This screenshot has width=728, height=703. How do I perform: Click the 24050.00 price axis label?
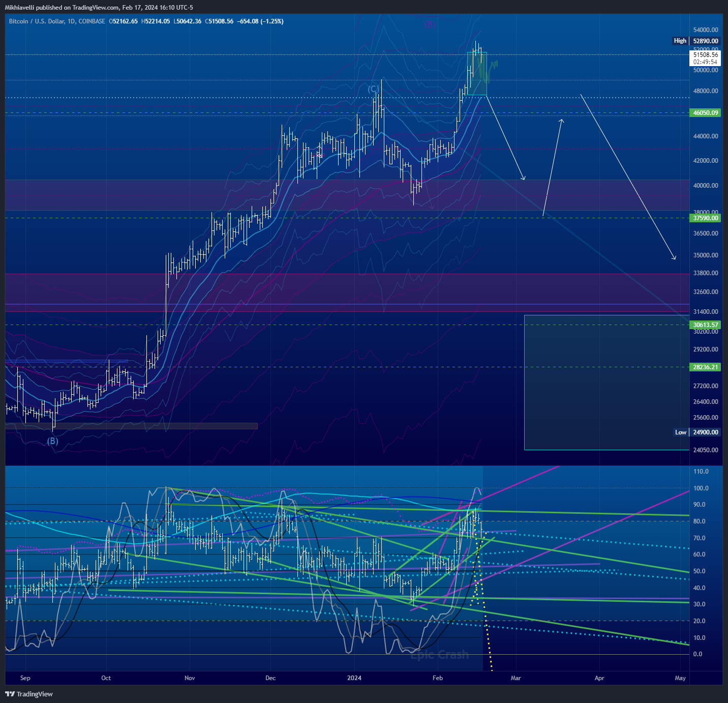click(x=706, y=450)
